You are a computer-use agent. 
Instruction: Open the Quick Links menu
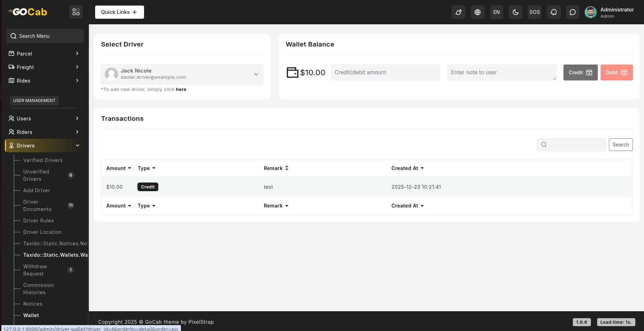(x=119, y=12)
